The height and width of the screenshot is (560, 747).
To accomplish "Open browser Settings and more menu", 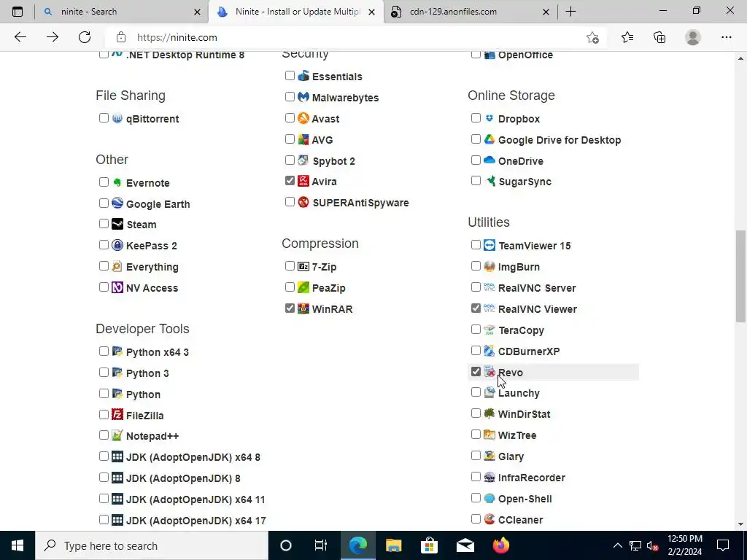I will coord(726,37).
